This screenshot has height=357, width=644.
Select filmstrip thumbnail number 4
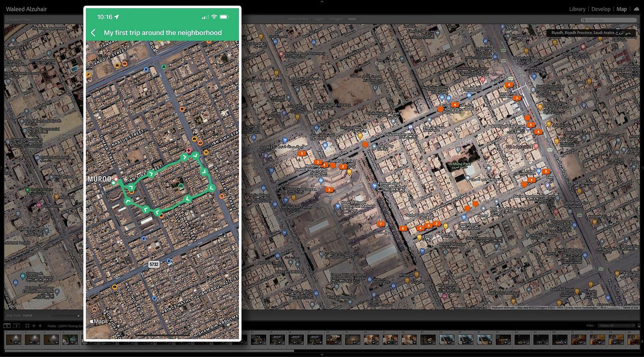point(70,339)
